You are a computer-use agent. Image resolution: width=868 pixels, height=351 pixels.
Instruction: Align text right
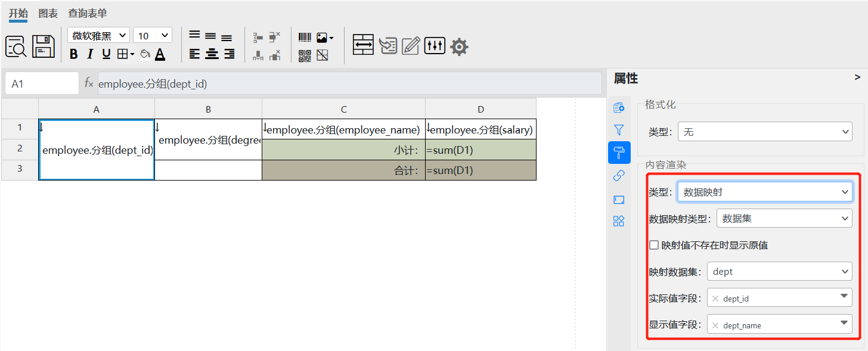pos(229,54)
